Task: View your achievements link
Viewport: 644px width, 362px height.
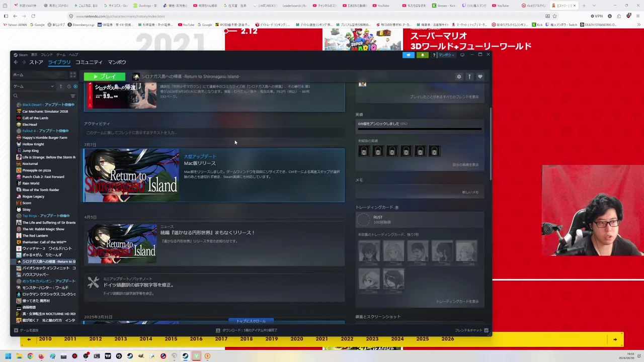Action: point(465,165)
